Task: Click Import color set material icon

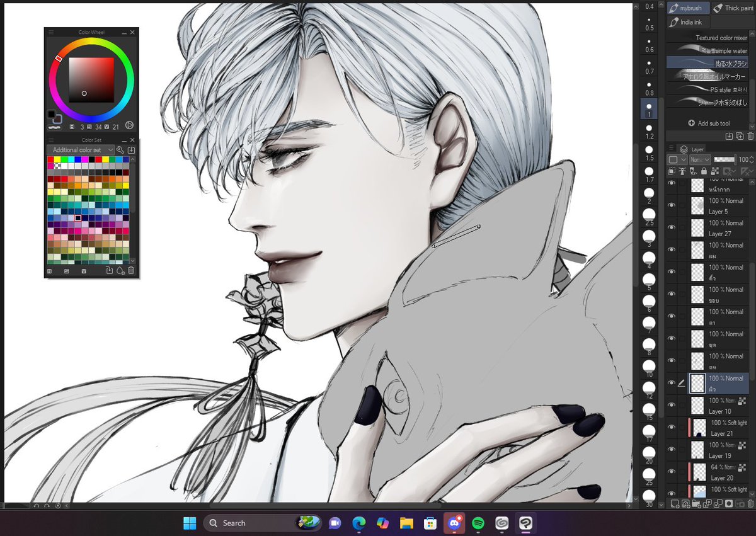Action: (131, 150)
